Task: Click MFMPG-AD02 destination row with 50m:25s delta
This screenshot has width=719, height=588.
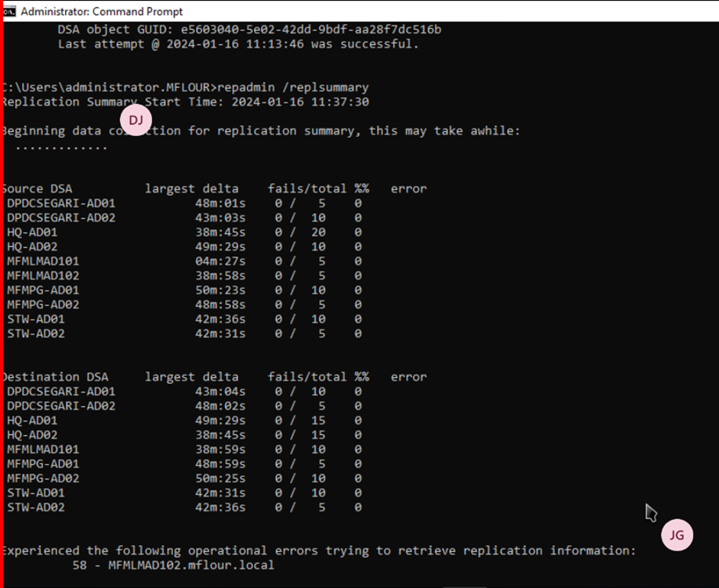Action: (184, 478)
